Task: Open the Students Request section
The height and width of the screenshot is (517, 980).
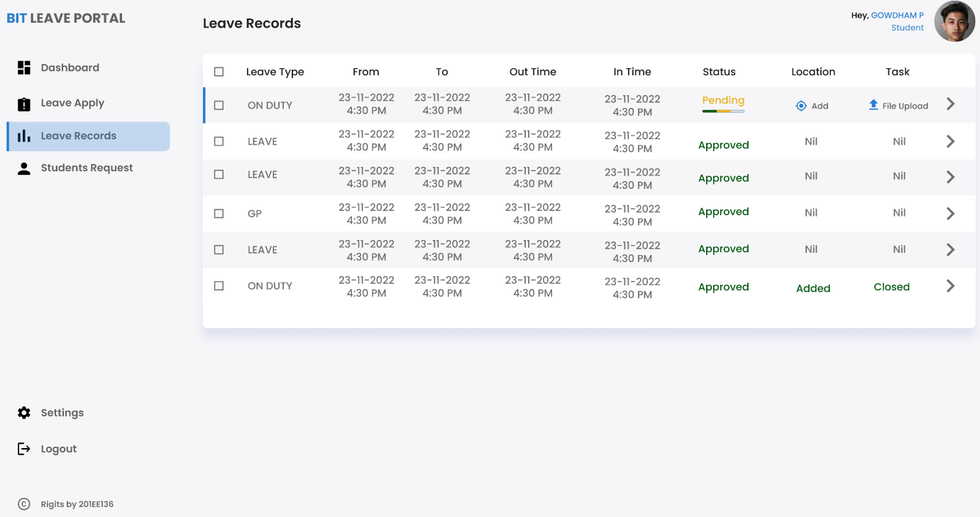Action: [x=88, y=168]
